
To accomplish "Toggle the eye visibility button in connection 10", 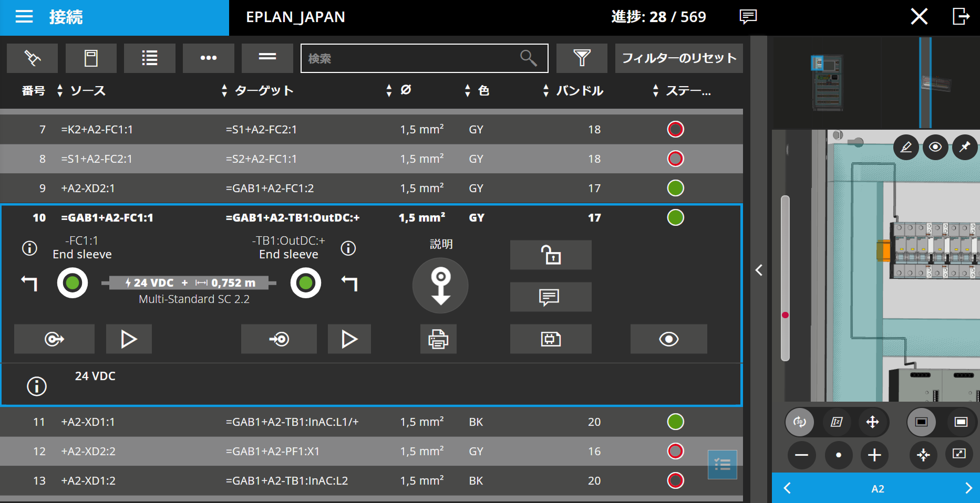I will (x=668, y=339).
